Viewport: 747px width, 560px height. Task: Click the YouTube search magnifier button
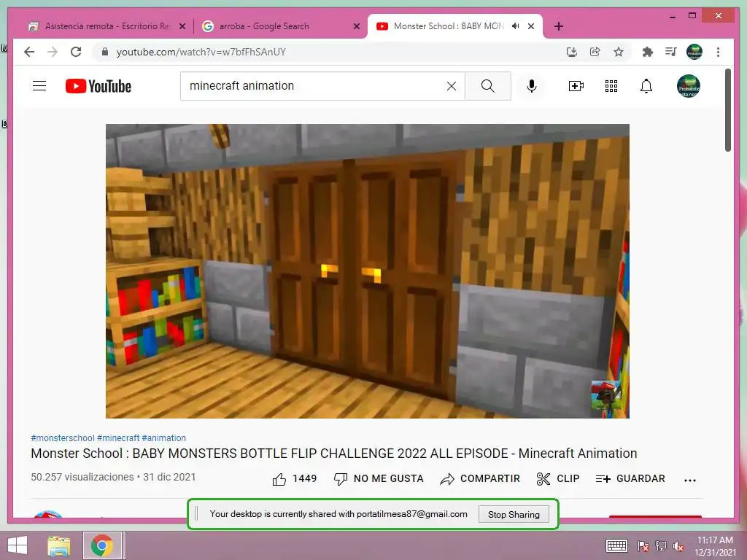(488, 86)
